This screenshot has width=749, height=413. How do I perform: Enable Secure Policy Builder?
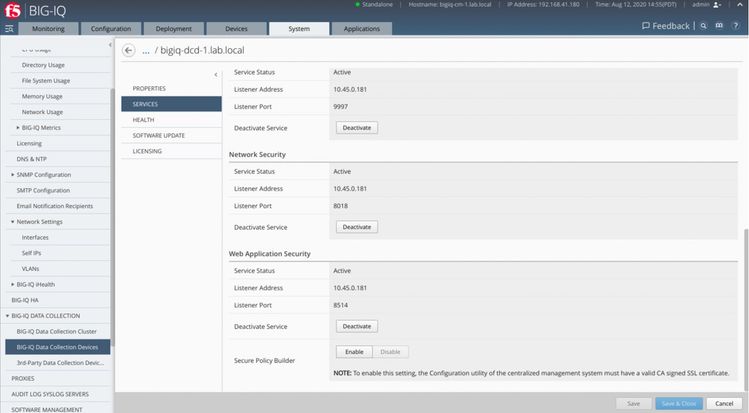pyautogui.click(x=354, y=352)
